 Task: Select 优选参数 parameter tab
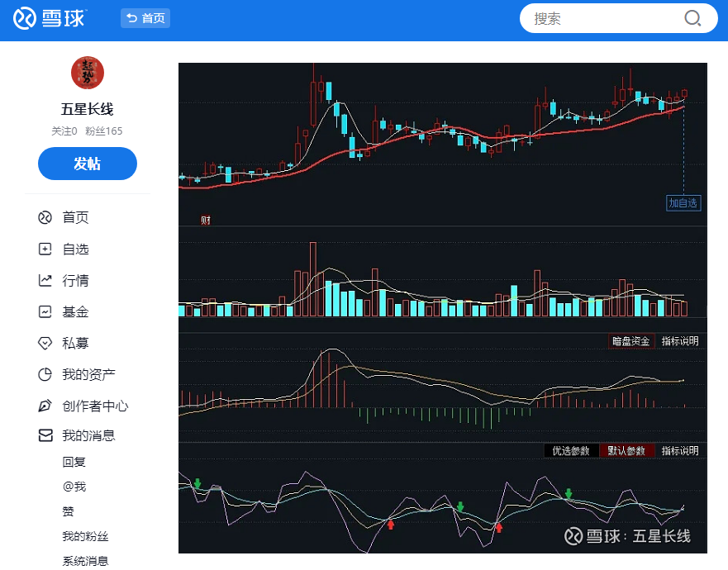[x=571, y=451]
